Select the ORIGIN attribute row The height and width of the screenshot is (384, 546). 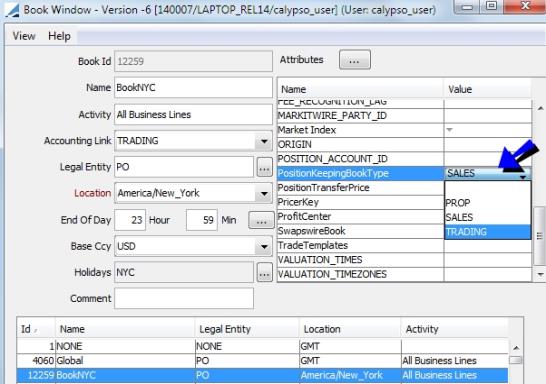(x=405, y=144)
